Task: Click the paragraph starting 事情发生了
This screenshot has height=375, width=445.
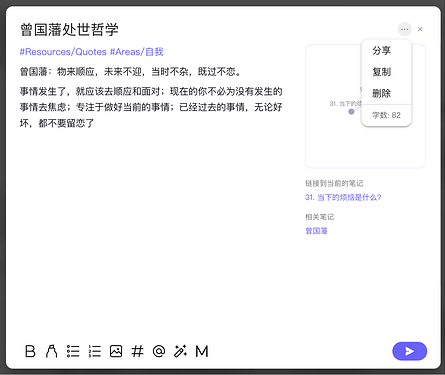Action: click(x=151, y=107)
